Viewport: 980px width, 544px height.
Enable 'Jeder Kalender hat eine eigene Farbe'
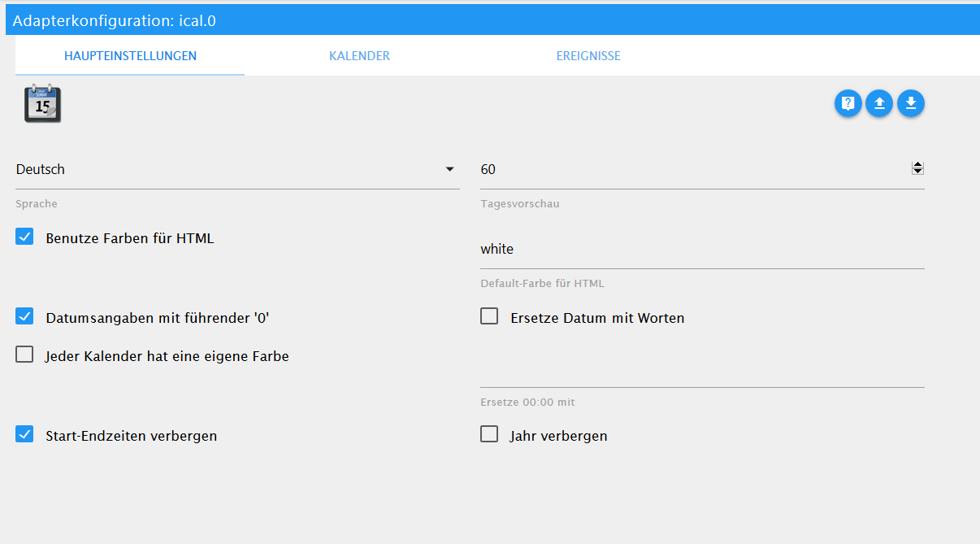[x=25, y=355]
